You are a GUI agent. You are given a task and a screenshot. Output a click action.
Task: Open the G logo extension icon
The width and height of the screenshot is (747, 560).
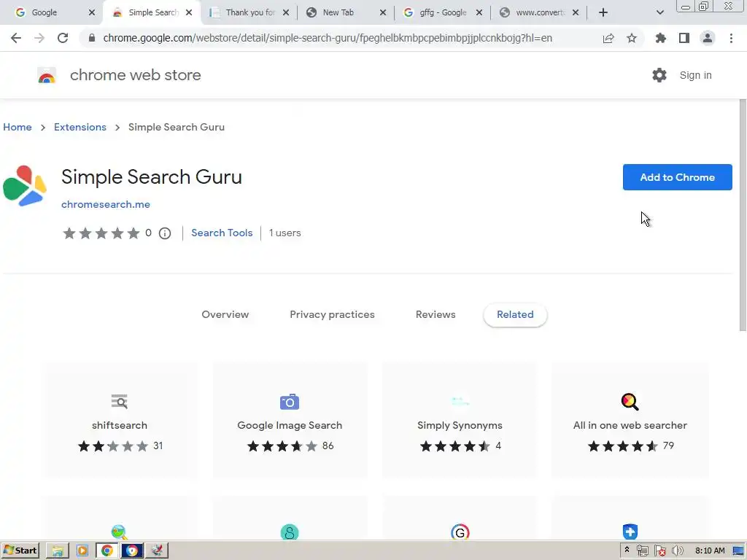(x=460, y=532)
